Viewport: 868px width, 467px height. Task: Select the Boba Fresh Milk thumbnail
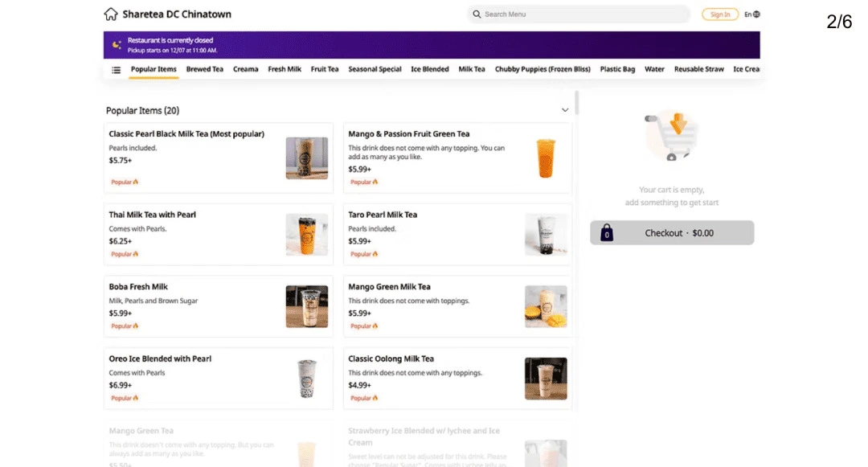[x=307, y=306]
